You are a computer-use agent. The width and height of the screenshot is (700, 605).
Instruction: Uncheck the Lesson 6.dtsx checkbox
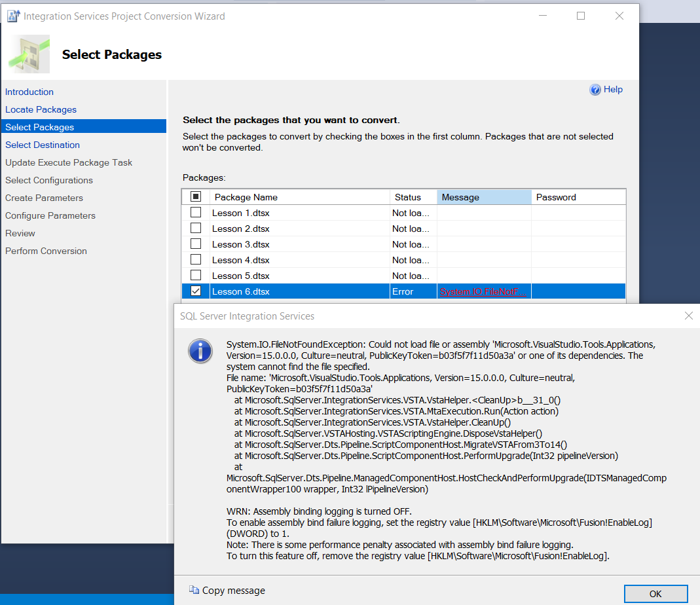pyautogui.click(x=196, y=291)
